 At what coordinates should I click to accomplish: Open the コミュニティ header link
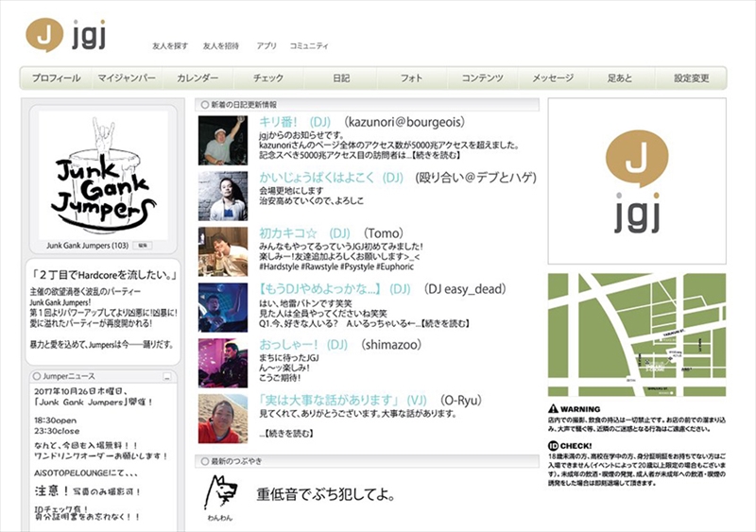pyautogui.click(x=309, y=46)
